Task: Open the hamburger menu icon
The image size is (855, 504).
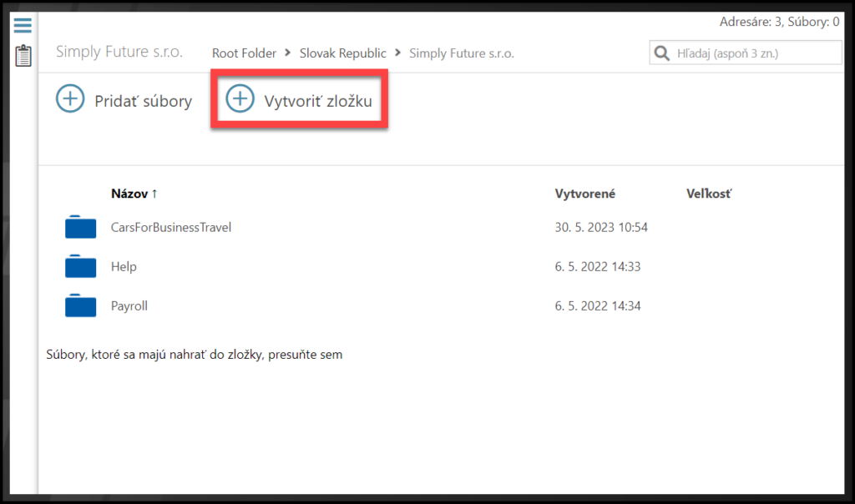Action: pos(23,25)
